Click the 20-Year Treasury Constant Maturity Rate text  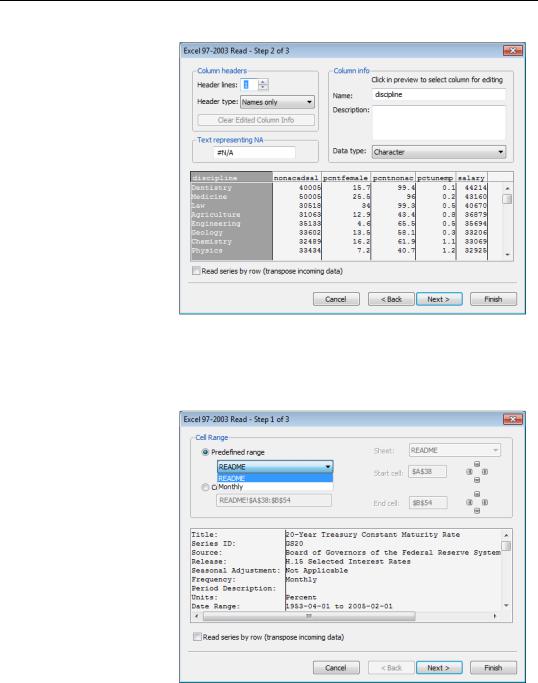[372, 534]
